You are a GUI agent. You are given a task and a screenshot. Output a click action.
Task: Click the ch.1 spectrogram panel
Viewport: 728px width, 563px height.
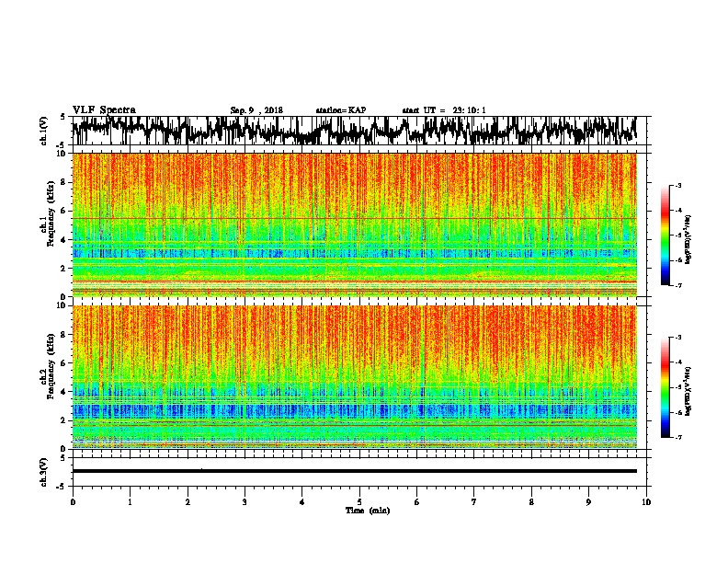pyautogui.click(x=354, y=224)
